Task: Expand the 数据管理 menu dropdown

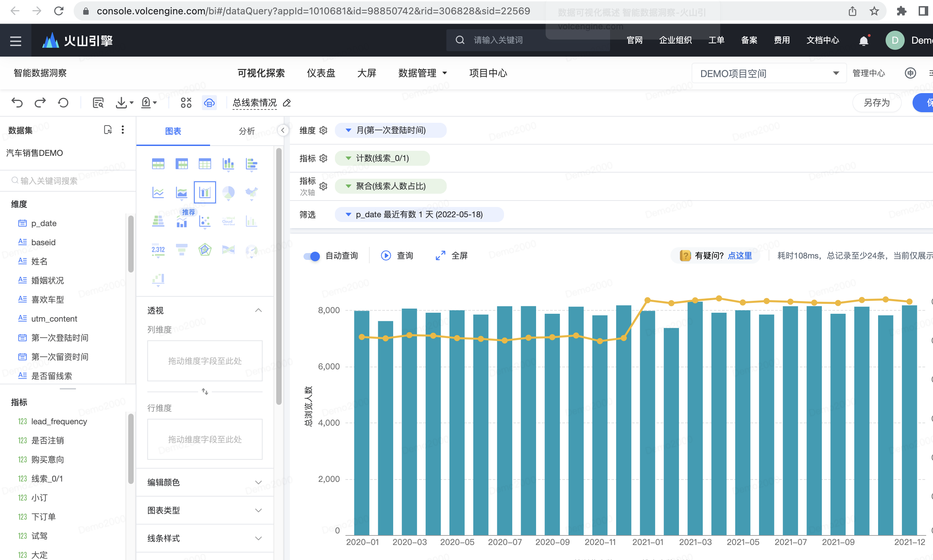Action: tap(423, 73)
